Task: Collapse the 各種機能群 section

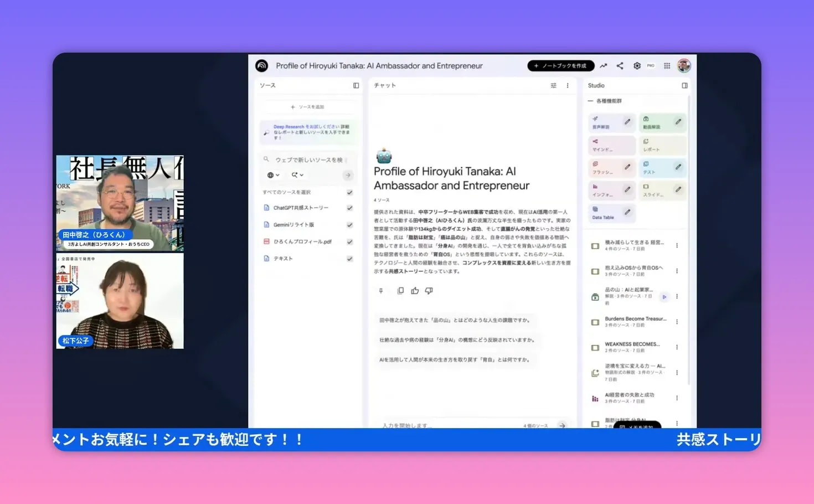Action: pyautogui.click(x=591, y=101)
